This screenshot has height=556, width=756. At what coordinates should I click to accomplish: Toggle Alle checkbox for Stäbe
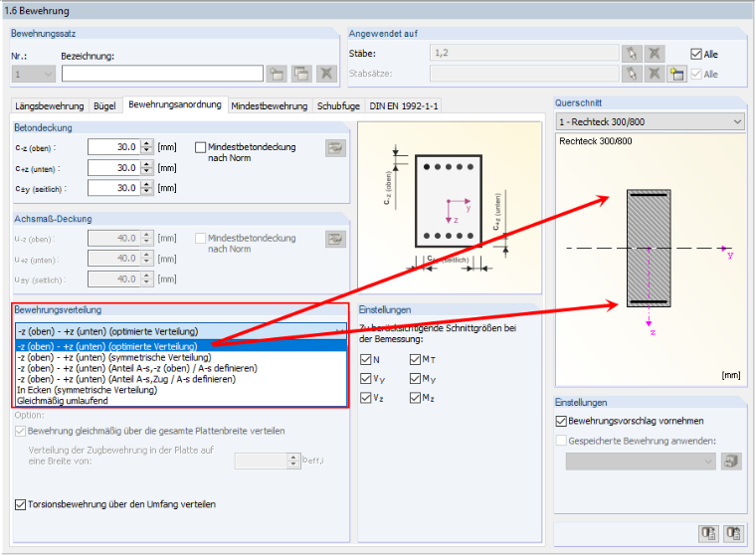696,54
